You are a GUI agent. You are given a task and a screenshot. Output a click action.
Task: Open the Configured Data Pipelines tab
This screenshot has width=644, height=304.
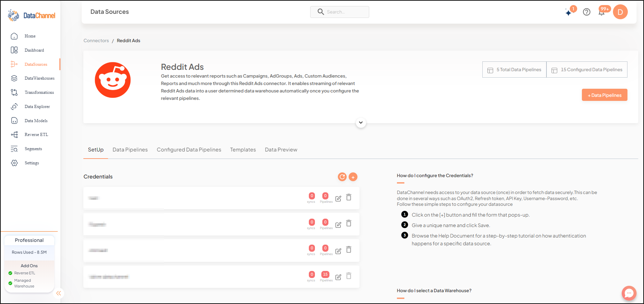point(189,150)
